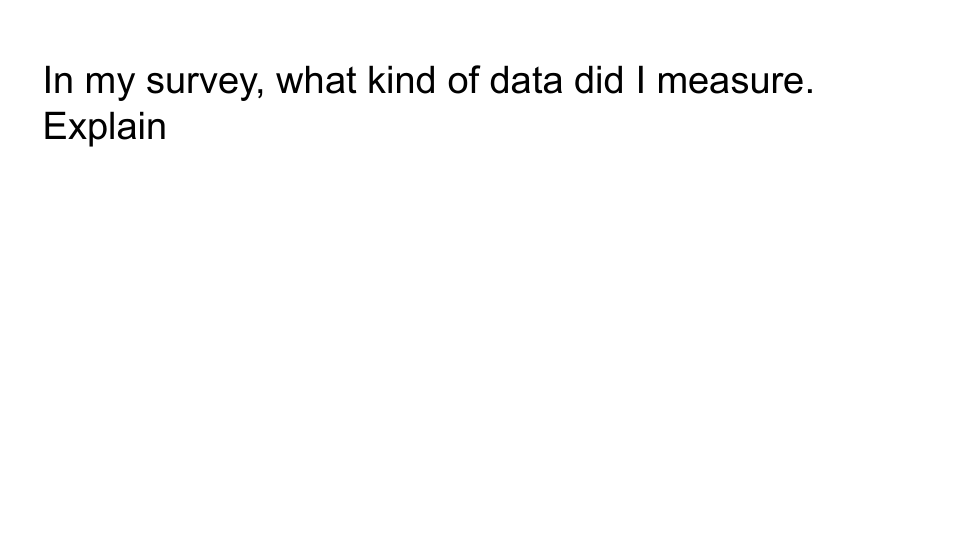Viewport: 978px width, 550px height.
Task: Select the word "what" in the text
Action: click(316, 82)
